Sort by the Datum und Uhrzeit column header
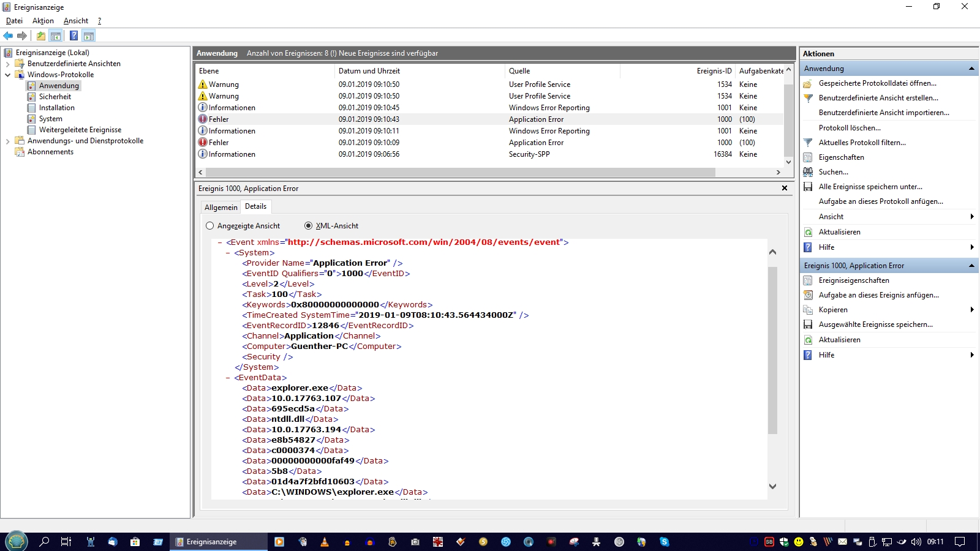 click(420, 71)
